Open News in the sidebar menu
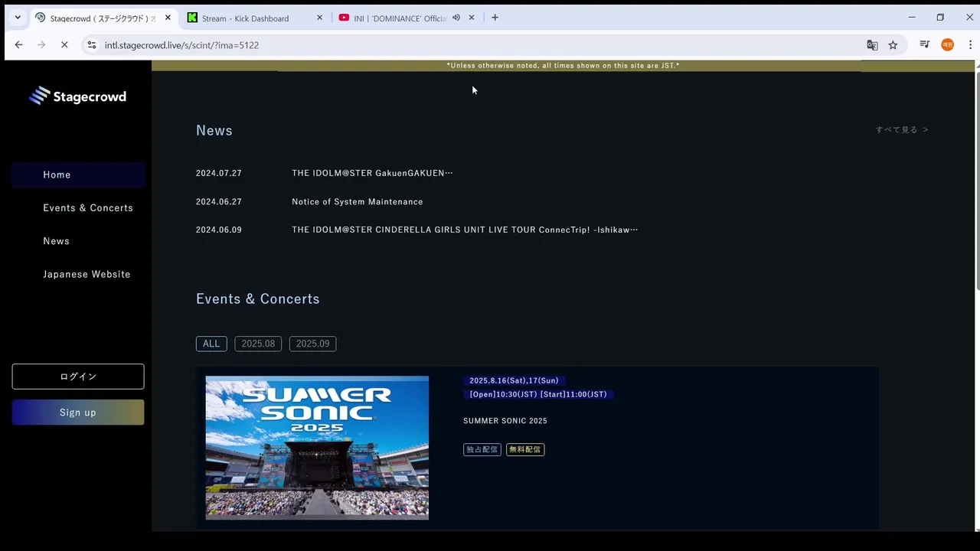The image size is (980, 551). click(x=56, y=241)
